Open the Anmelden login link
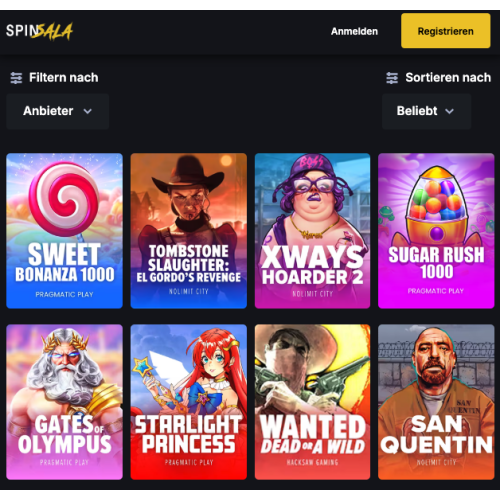This screenshot has width=500, height=500. [x=354, y=31]
